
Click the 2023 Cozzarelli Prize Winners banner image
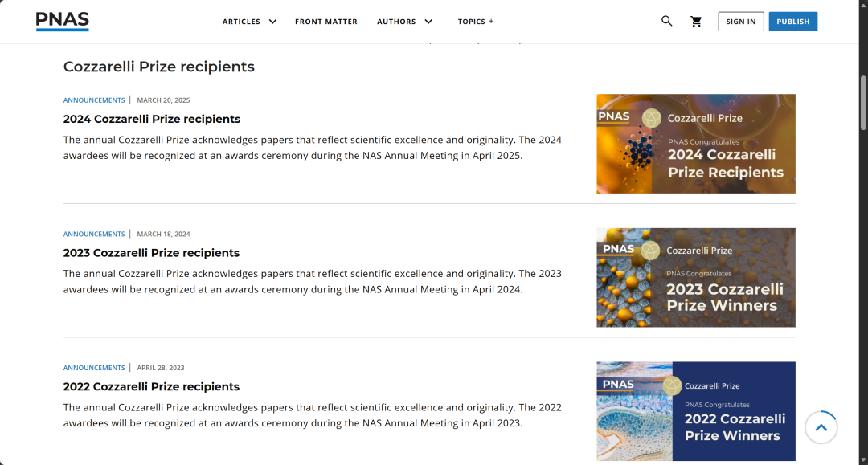point(695,277)
